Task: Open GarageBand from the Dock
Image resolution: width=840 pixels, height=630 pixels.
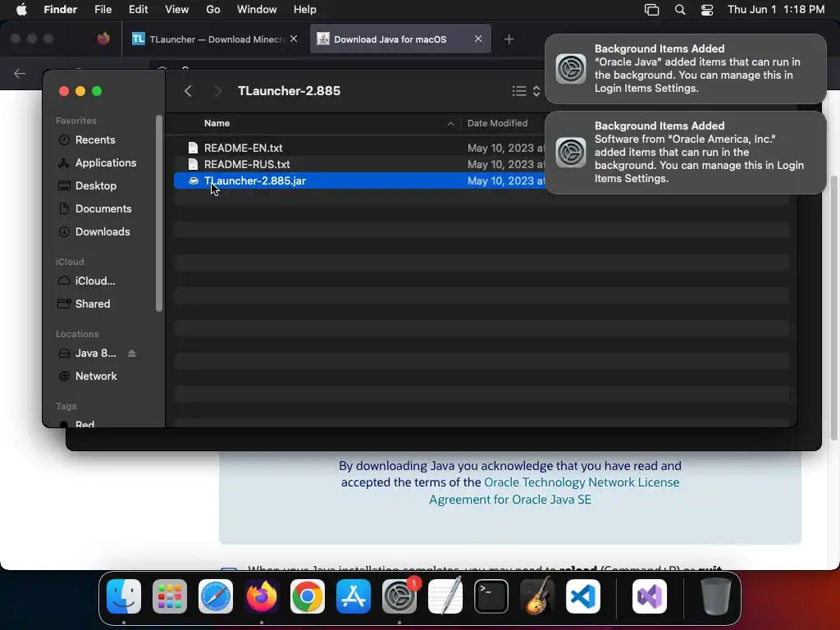Action: [537, 596]
